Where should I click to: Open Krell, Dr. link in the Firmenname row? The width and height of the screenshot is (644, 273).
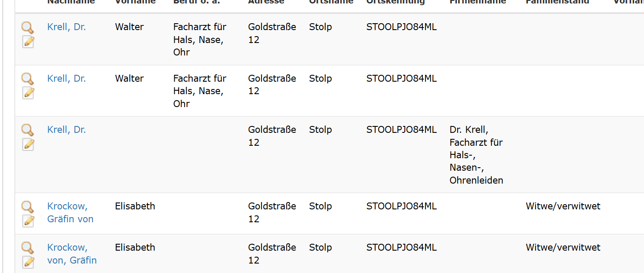(66, 129)
